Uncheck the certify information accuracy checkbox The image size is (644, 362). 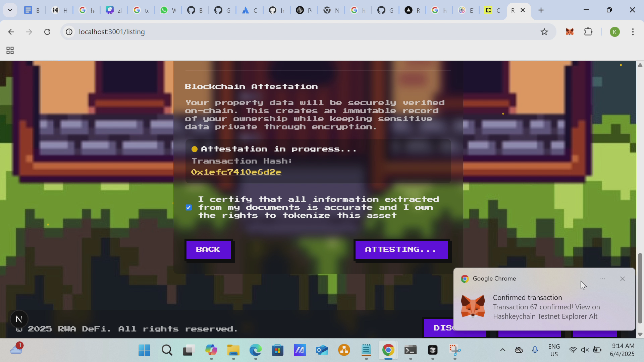coord(189,207)
